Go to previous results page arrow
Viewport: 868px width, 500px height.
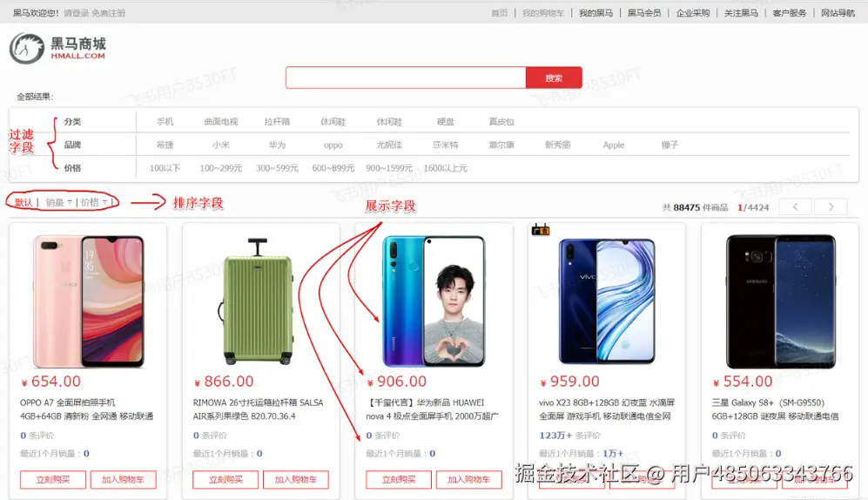tap(796, 206)
